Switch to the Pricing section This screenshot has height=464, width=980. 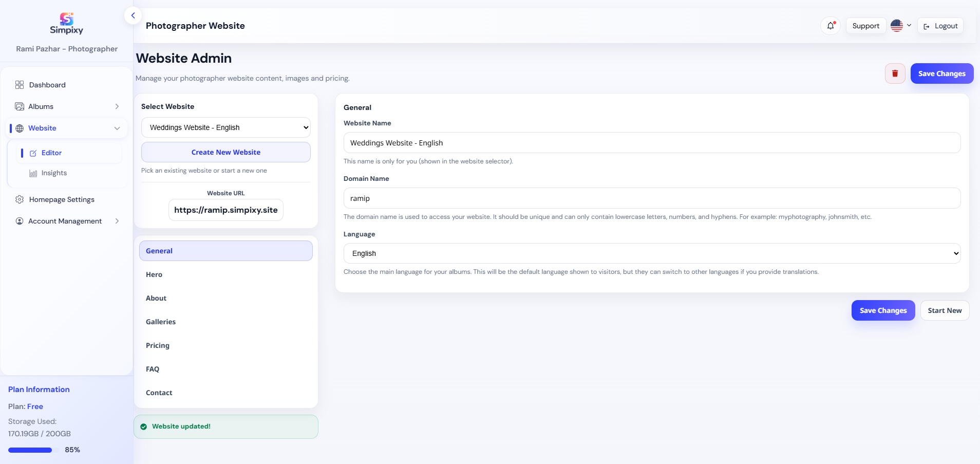[157, 345]
